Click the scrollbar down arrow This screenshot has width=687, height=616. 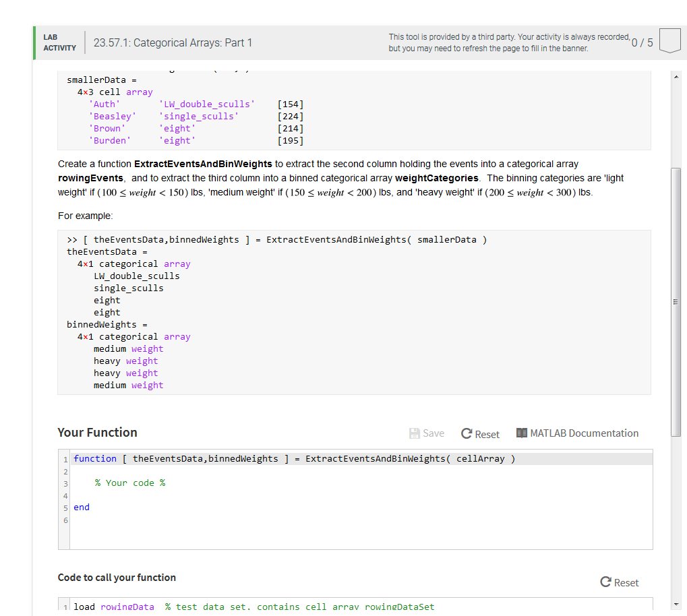point(676,605)
